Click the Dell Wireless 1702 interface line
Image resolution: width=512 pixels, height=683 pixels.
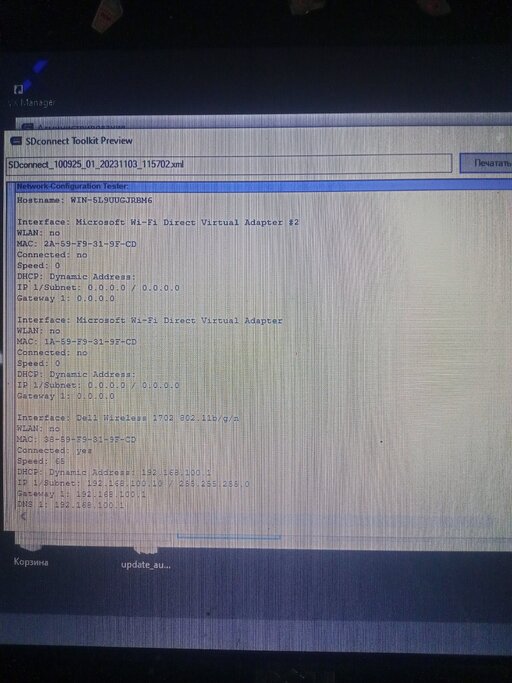(128, 418)
